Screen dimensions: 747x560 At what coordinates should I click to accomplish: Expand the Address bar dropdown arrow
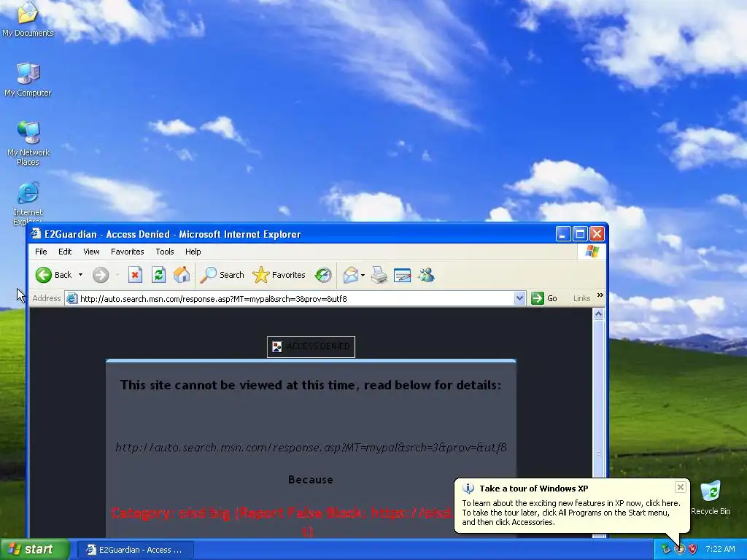[519, 298]
